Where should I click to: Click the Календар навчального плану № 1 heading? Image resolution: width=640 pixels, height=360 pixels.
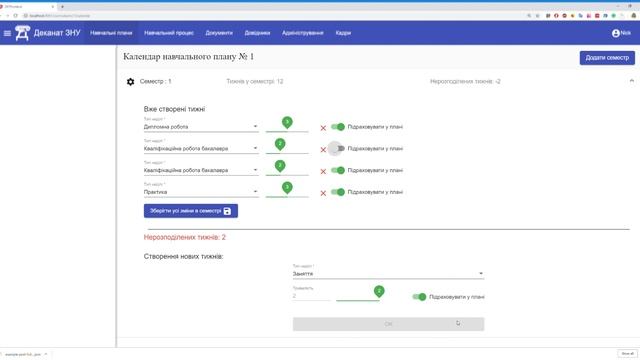[189, 57]
